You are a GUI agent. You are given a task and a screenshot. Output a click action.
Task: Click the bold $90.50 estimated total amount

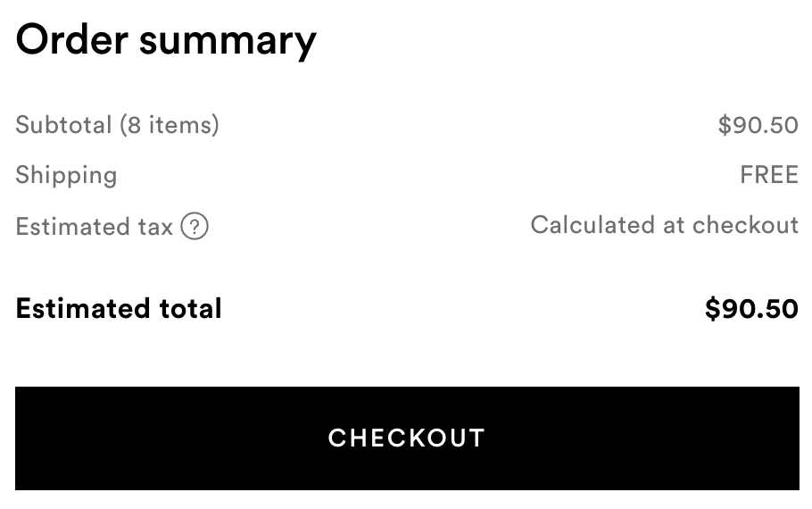751,308
